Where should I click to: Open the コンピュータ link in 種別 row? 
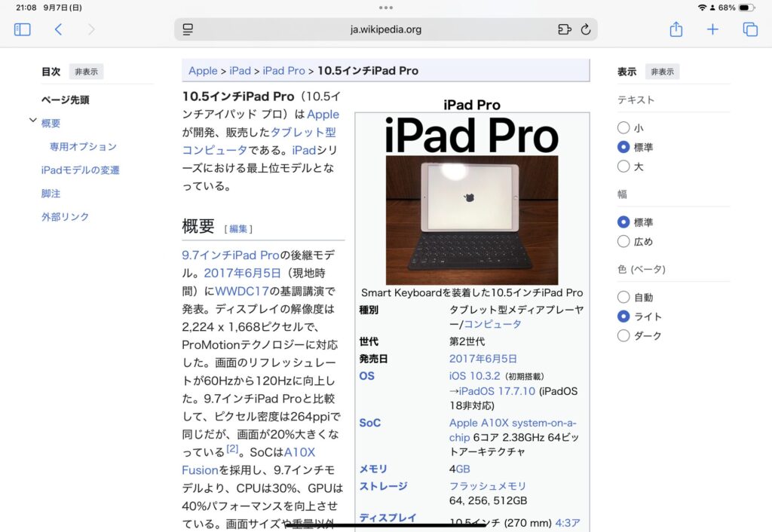click(492, 324)
